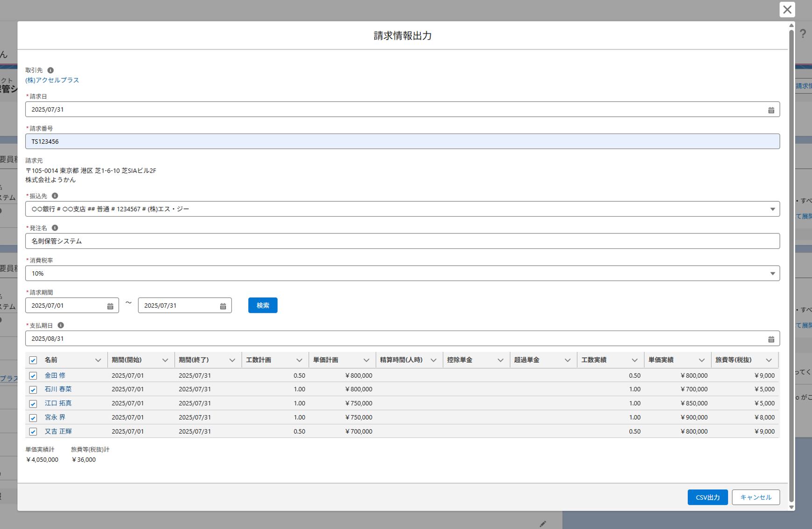Open calendar picker for 請求日 field
This screenshot has height=529, width=812.
click(771, 110)
